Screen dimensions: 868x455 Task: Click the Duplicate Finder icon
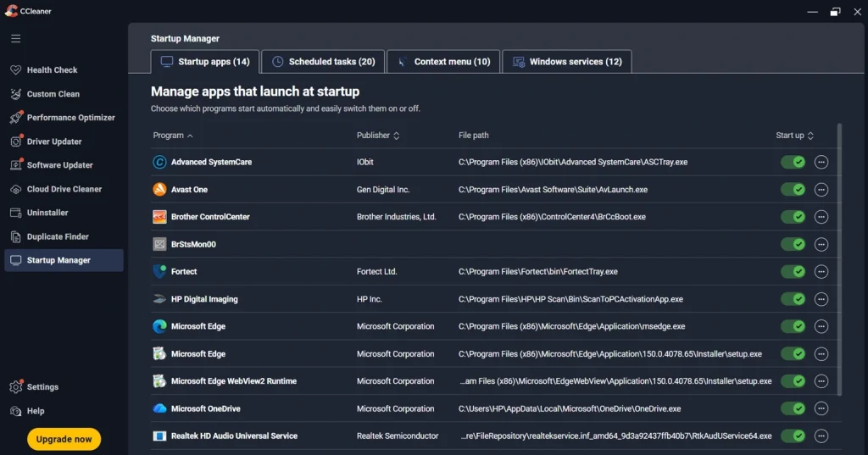click(15, 237)
